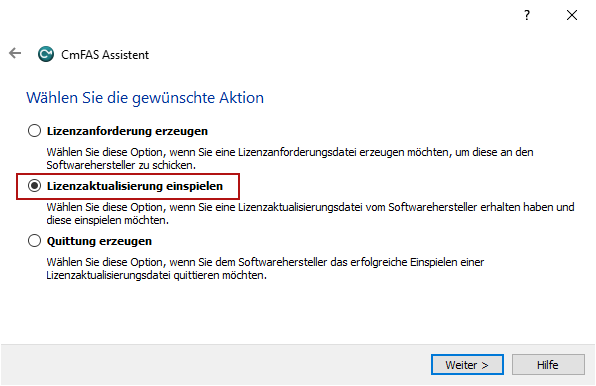Click the description about Lizenzaktualisierungsdatei vom Softwarehersteller
This screenshot has width=596, height=386.
click(x=310, y=214)
